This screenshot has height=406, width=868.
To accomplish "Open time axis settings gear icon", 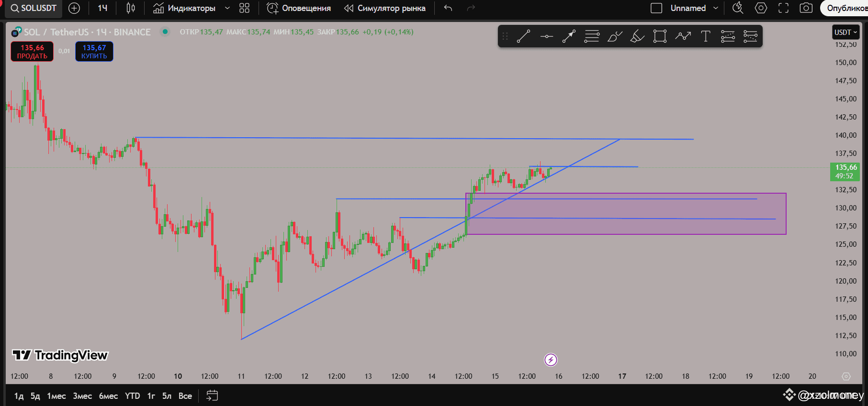I will 846,376.
